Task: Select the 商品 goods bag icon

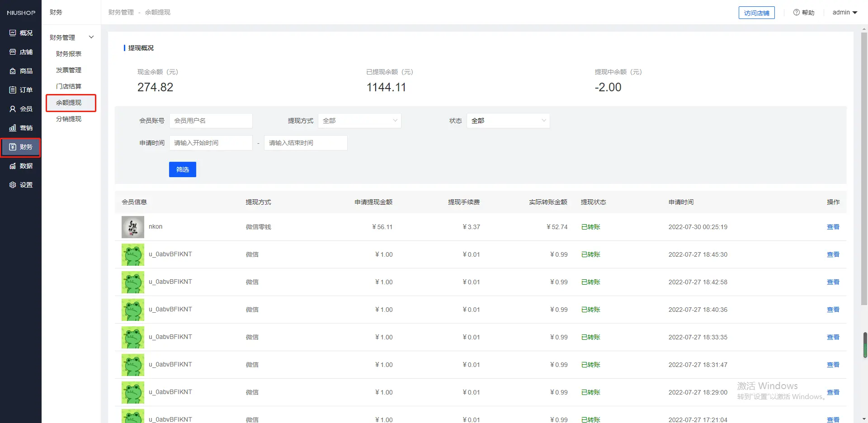Action: tap(13, 71)
